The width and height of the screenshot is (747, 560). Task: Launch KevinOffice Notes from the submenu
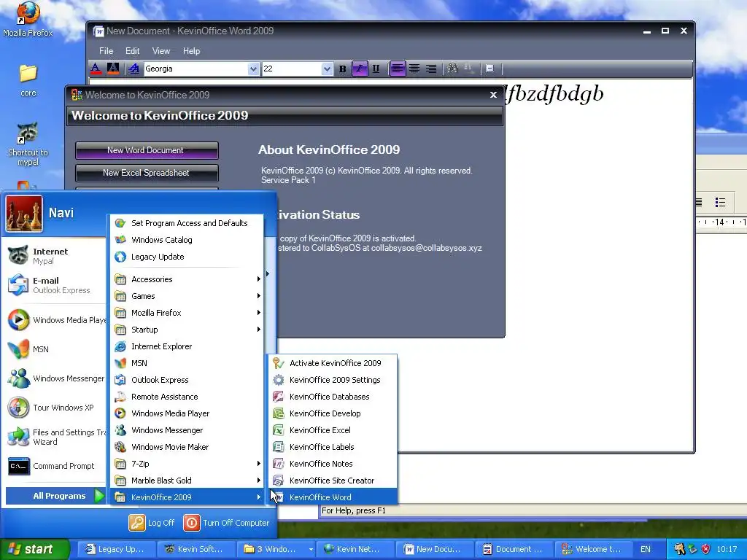pyautogui.click(x=333, y=464)
